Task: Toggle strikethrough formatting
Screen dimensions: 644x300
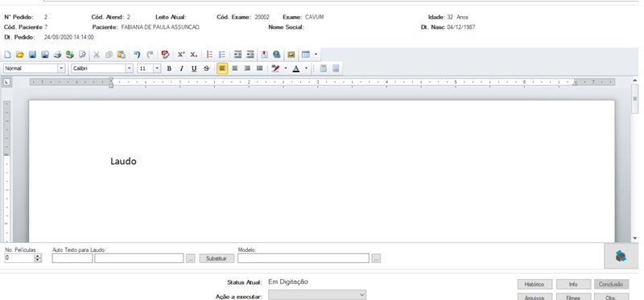Action: (x=206, y=68)
